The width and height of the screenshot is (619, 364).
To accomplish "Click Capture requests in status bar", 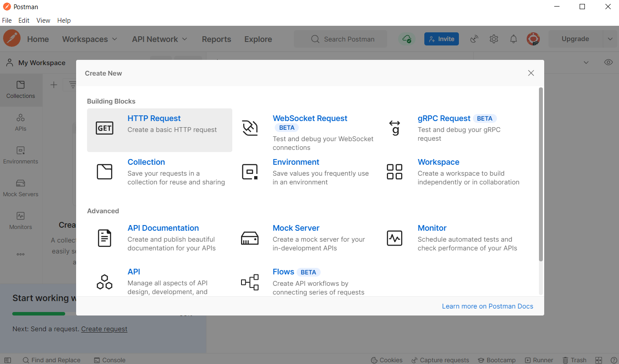I will point(440,360).
